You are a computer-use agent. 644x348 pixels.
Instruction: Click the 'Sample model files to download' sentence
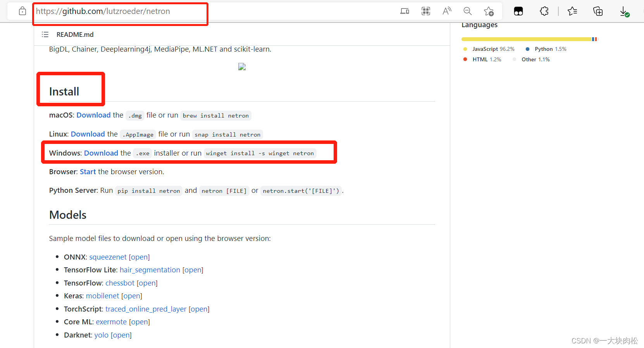[160, 239]
